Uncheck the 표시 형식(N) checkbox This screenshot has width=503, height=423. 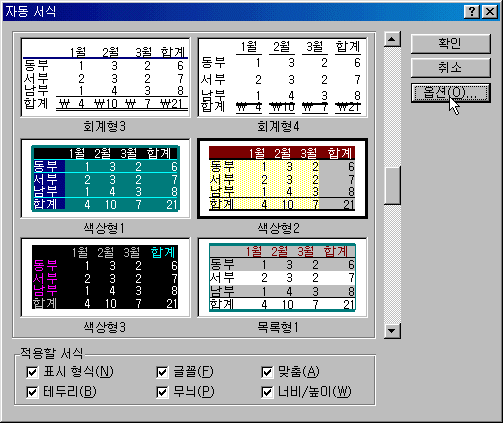tap(32, 372)
